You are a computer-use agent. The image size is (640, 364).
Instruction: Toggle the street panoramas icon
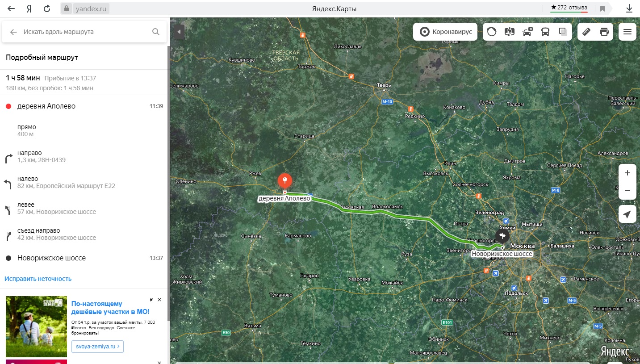pos(510,32)
